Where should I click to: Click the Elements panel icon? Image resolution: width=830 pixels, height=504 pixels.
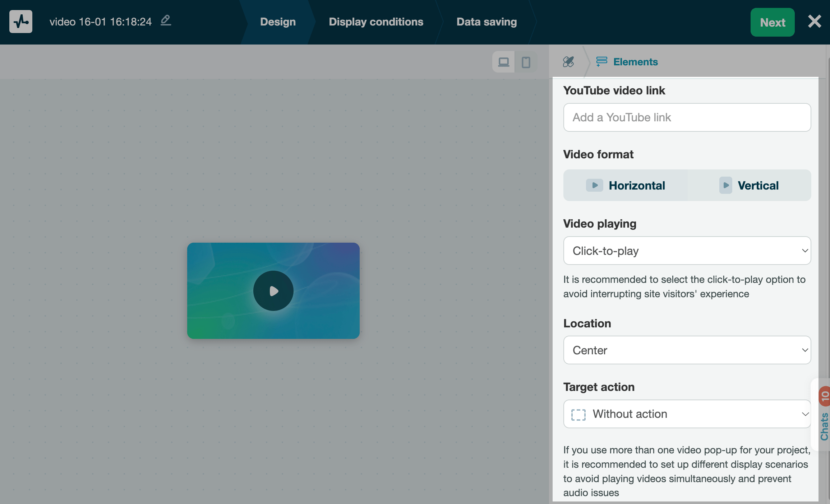click(x=602, y=62)
